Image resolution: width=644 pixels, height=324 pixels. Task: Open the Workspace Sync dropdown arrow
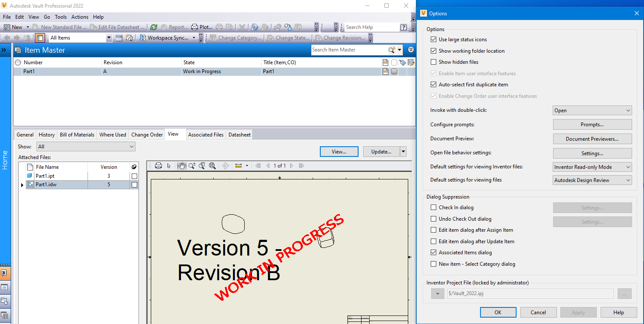[194, 38]
